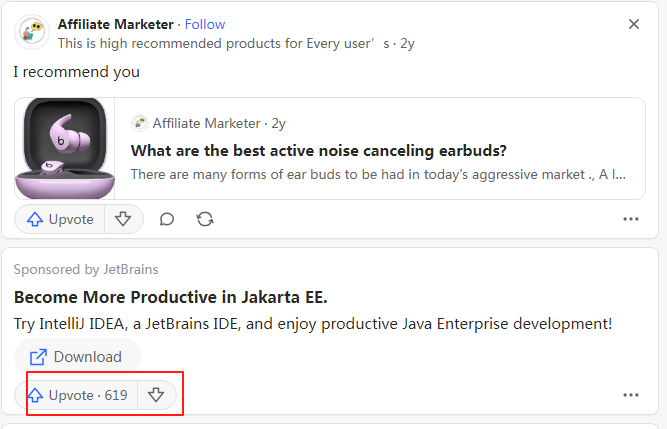Open the Jakarta EE ad headline
This screenshot has width=667, height=429.
tap(171, 298)
